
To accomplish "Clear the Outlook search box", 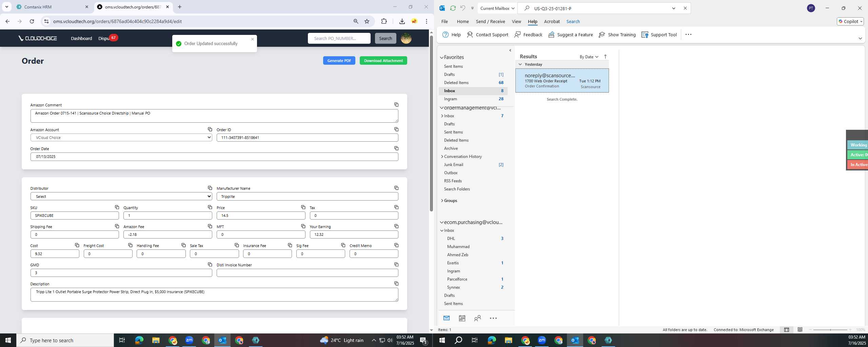I will pyautogui.click(x=685, y=8).
